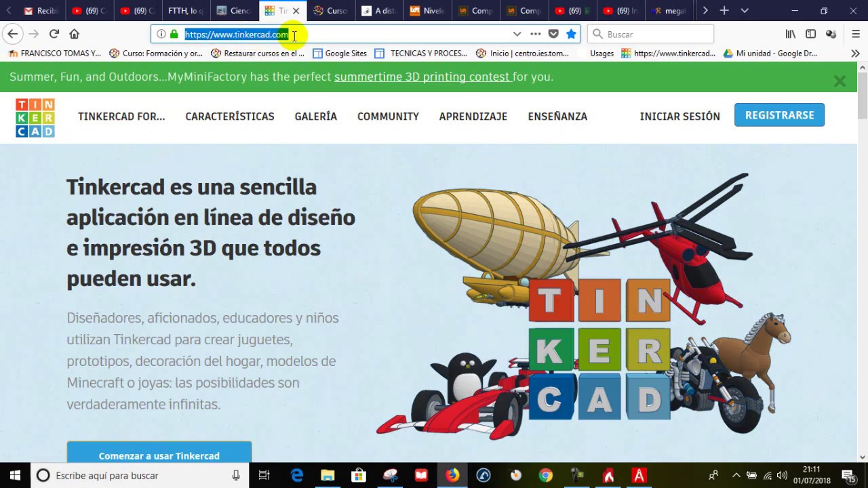Open FRANCISCO TOMAS Y... bookmark
Image resolution: width=868 pixels, height=488 pixels.
[55, 53]
